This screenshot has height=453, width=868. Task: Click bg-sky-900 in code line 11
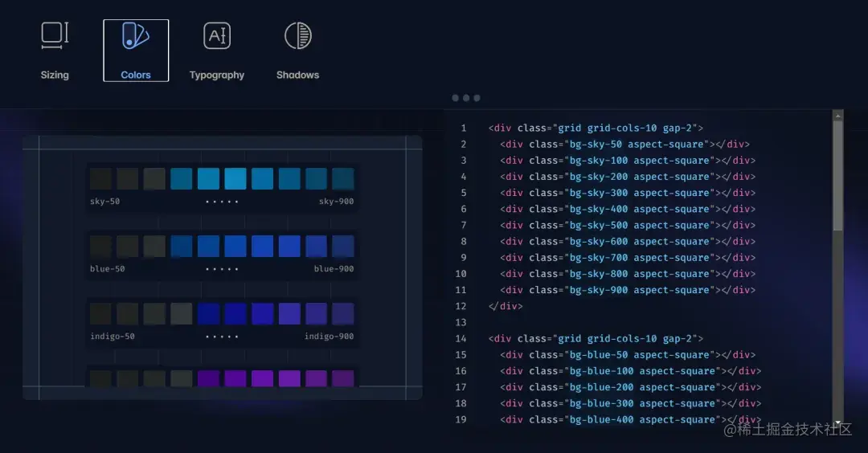(599, 290)
